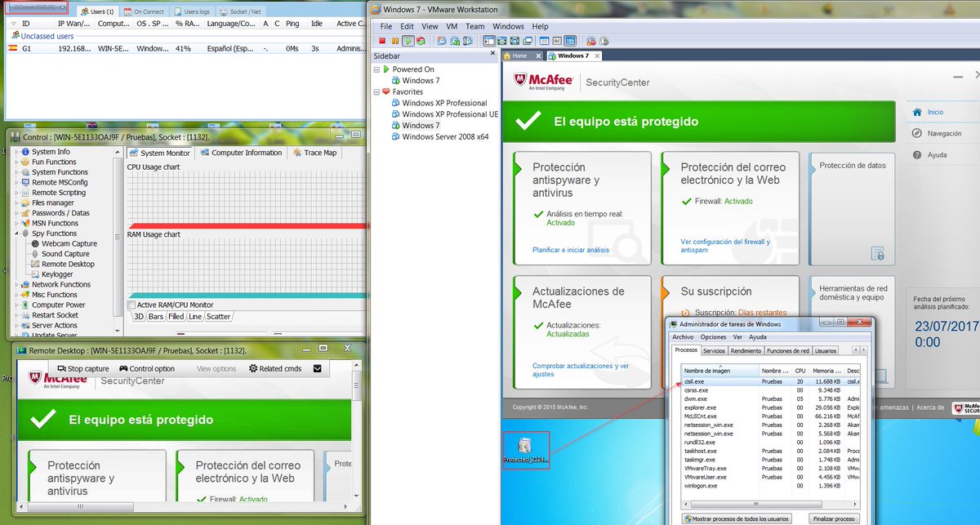Click the Planificar e iniciar análisis link
The height and width of the screenshot is (525, 980).
pos(570,250)
